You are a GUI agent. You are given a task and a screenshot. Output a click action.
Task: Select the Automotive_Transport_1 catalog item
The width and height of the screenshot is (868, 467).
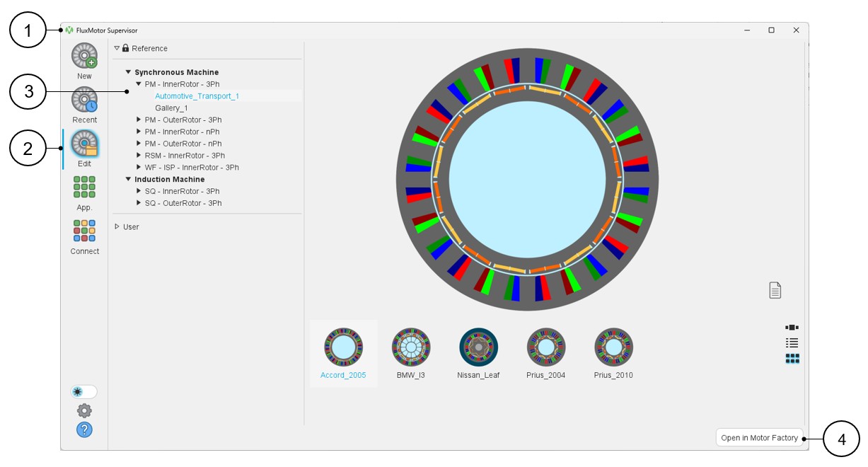point(197,96)
